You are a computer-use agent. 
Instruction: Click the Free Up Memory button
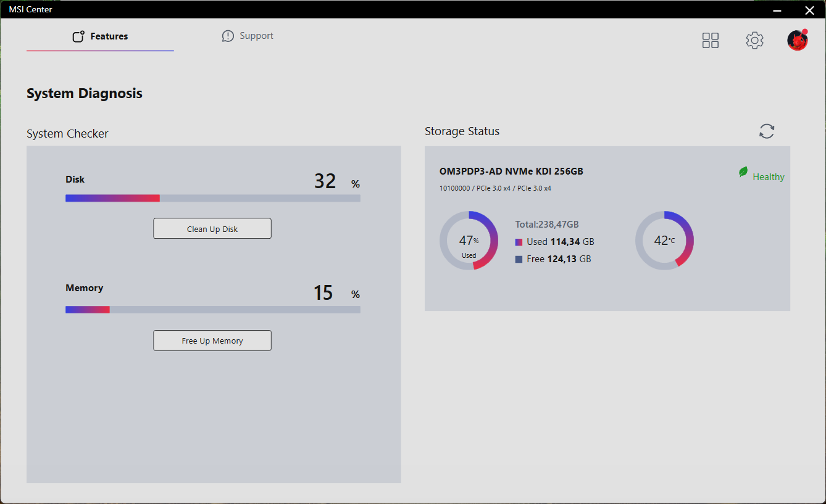click(212, 341)
